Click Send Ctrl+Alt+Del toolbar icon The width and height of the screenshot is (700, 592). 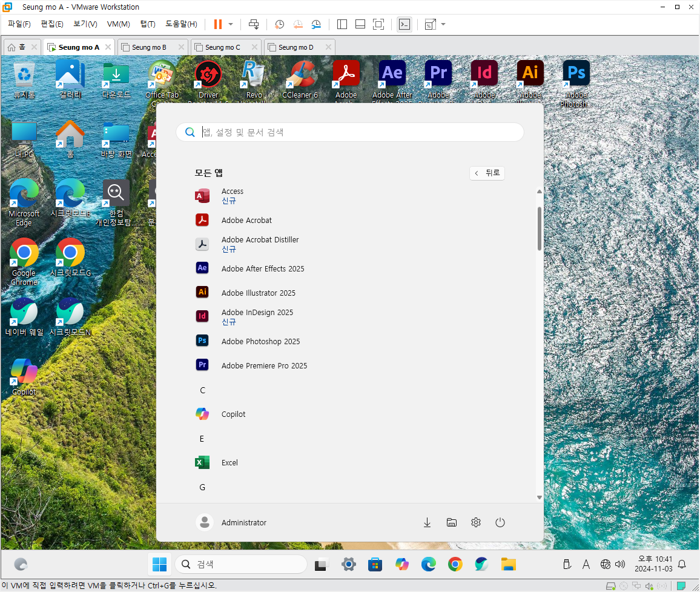coord(254,24)
